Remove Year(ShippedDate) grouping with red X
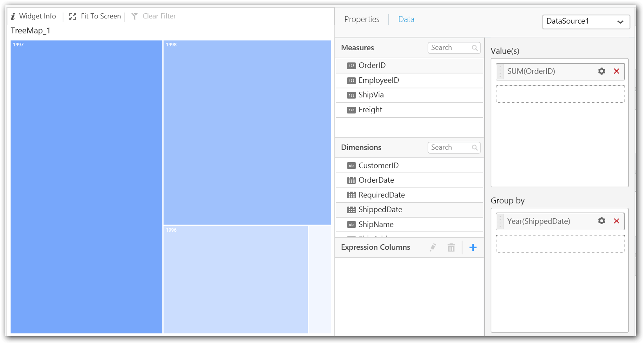 616,221
